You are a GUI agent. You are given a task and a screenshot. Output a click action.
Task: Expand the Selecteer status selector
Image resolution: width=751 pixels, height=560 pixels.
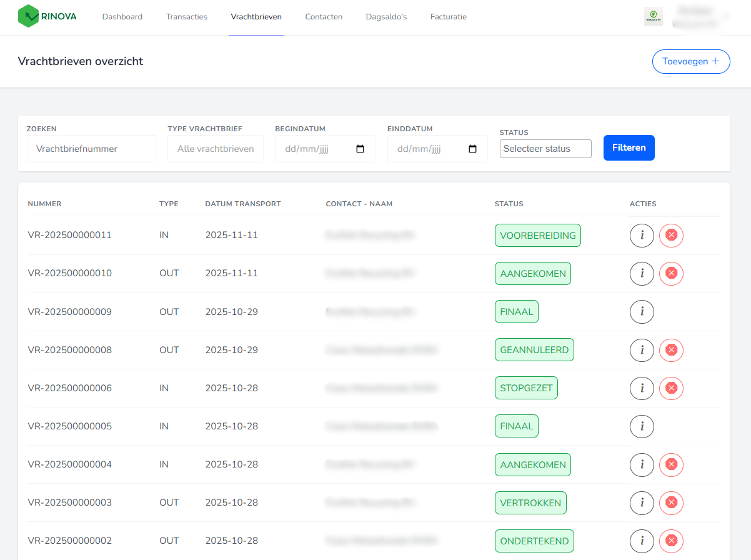tap(545, 149)
